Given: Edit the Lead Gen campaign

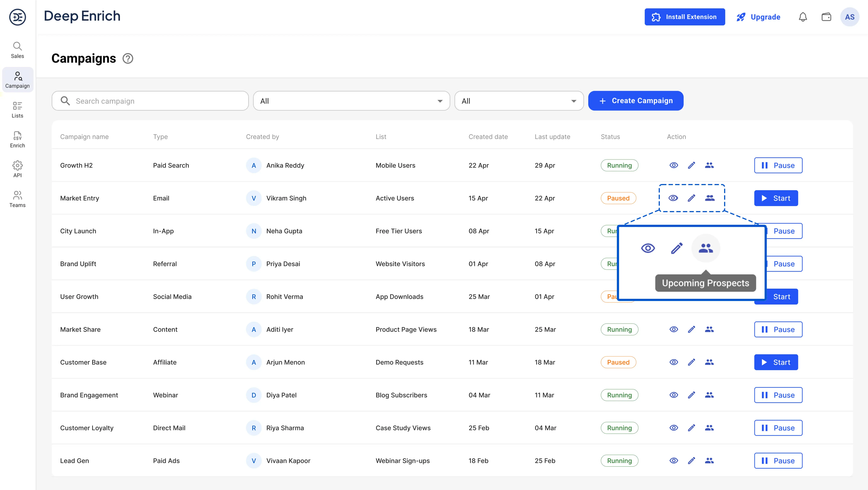Looking at the screenshot, I should 691,460.
